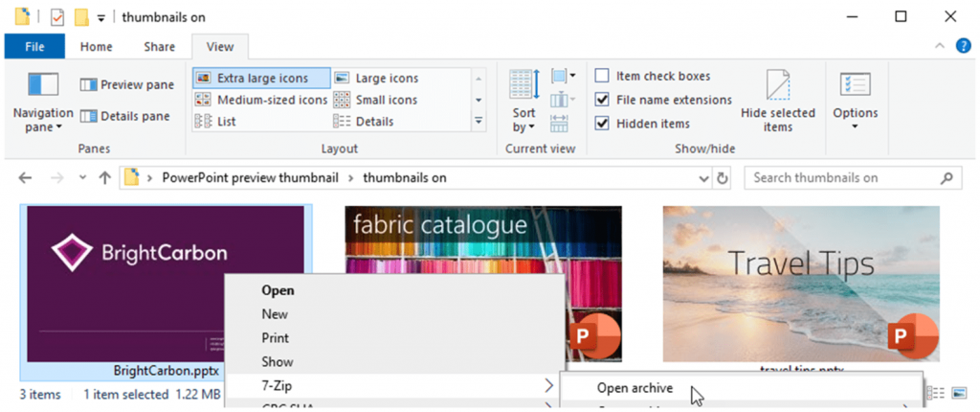The height and width of the screenshot is (412, 980).
Task: Uncheck Hidden items
Action: 602,124
